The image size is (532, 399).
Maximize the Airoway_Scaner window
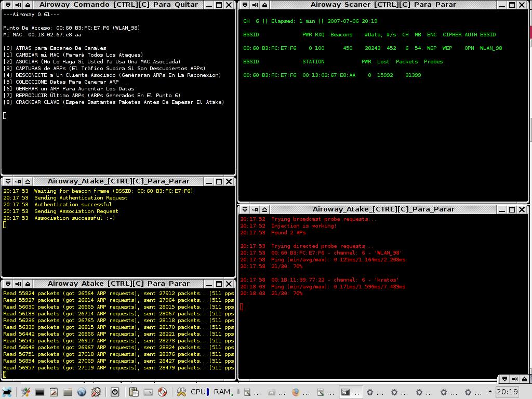pyautogui.click(x=512, y=5)
